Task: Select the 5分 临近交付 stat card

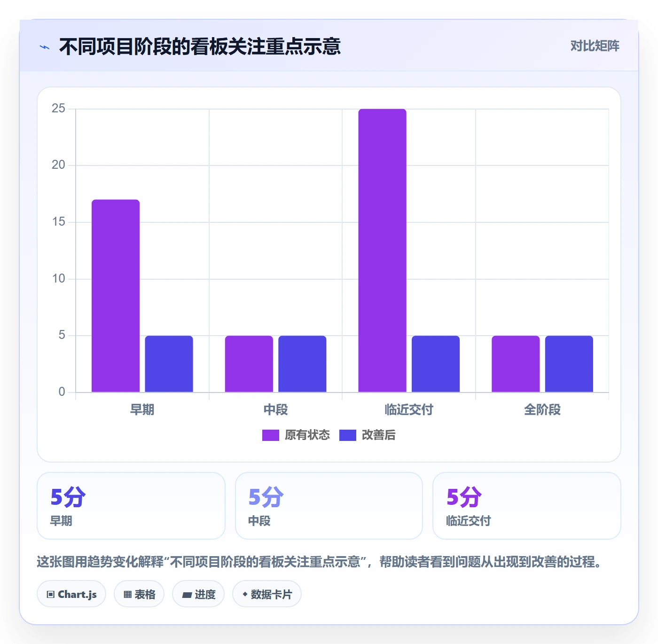Action: (527, 506)
